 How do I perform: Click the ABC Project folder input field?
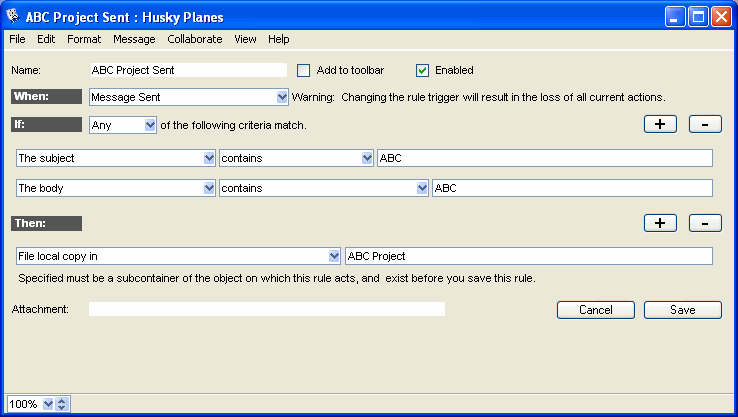point(528,256)
